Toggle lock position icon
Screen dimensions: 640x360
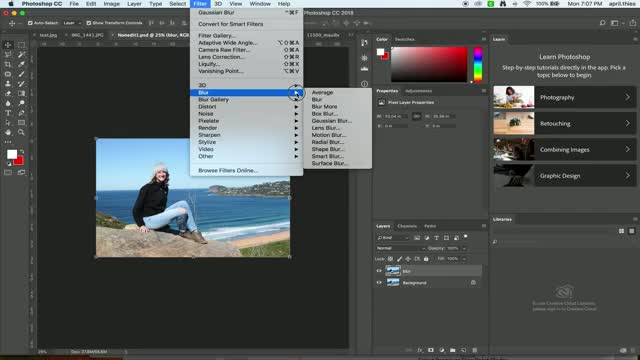pyautogui.click(x=408, y=259)
